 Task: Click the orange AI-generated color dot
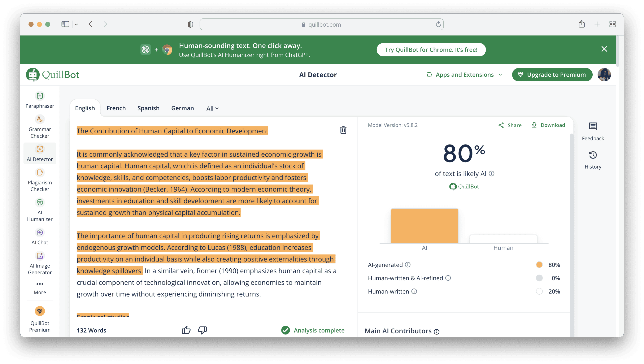(x=539, y=264)
